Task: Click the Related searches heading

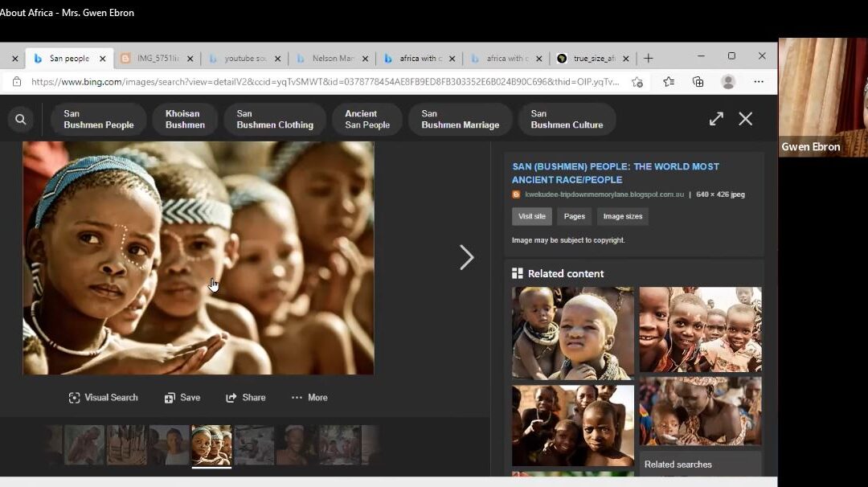Action: (678, 464)
